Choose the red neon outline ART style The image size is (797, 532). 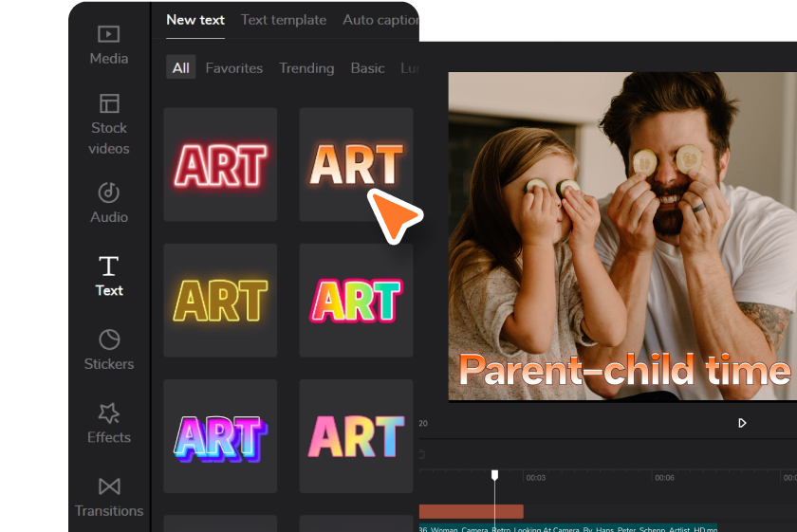220,164
